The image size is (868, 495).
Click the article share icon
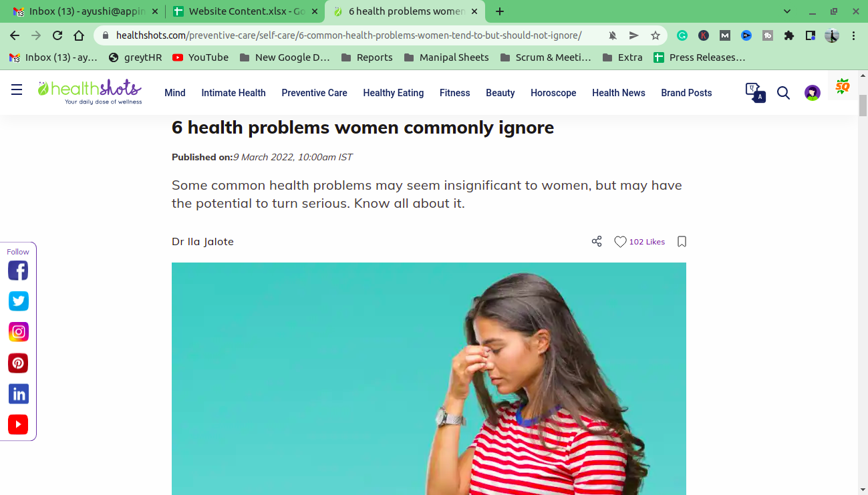point(597,242)
